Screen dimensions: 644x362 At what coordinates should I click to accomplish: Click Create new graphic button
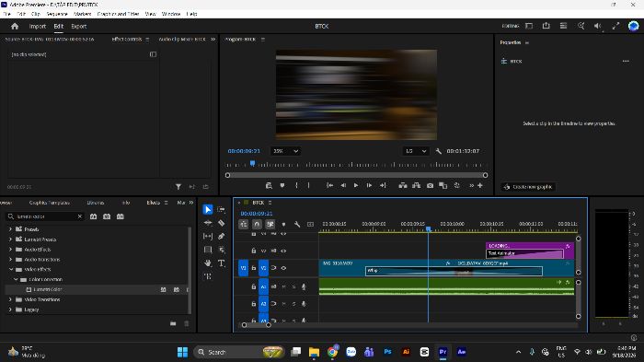(x=528, y=187)
